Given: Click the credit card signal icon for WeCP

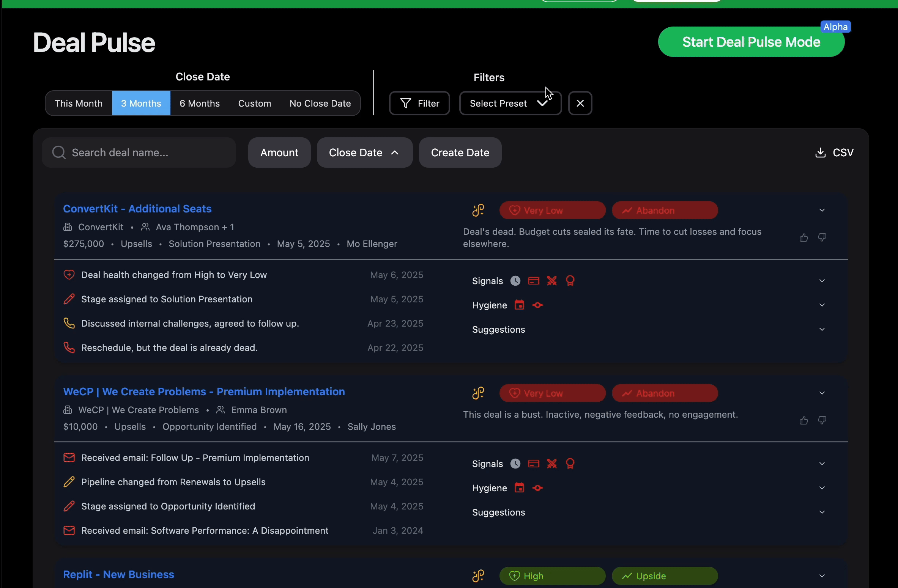Looking at the screenshot, I should pos(534,464).
